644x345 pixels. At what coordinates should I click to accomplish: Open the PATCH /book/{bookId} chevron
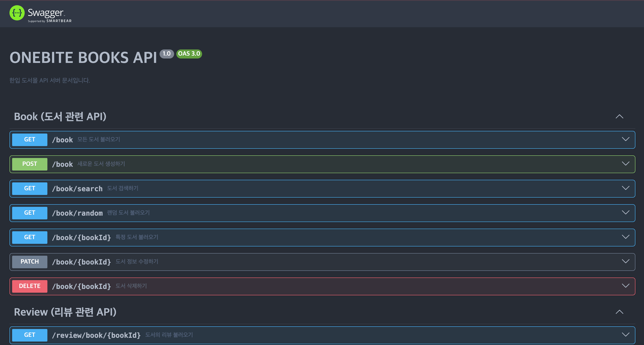pos(626,262)
